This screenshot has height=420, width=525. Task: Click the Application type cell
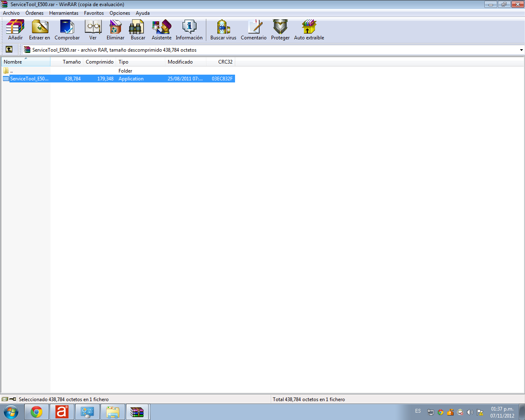(x=131, y=79)
